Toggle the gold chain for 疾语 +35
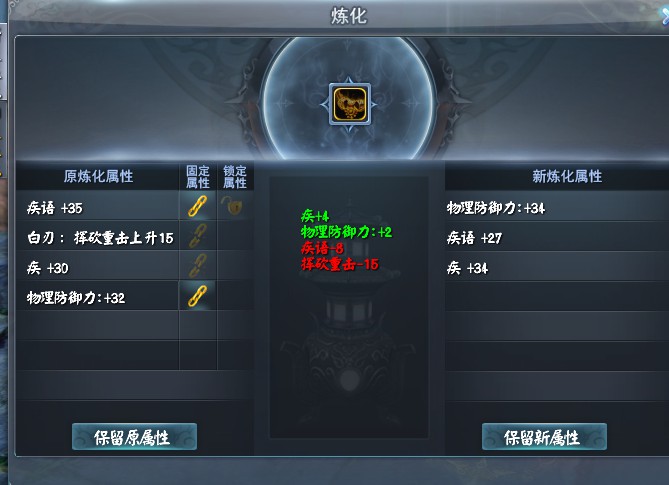669x485 pixels. (x=198, y=206)
